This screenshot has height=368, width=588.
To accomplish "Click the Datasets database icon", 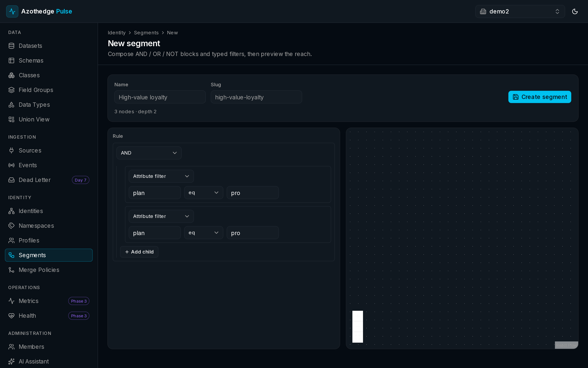I will [11, 46].
